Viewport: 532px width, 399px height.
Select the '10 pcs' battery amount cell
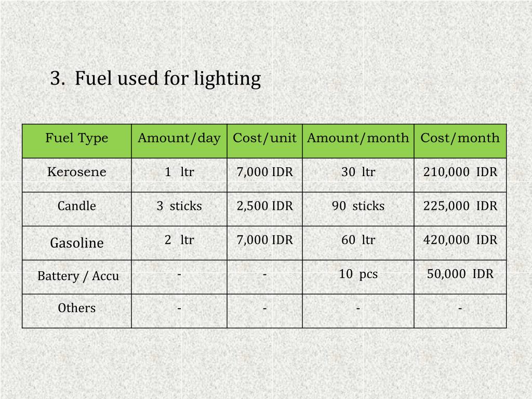pos(358,277)
